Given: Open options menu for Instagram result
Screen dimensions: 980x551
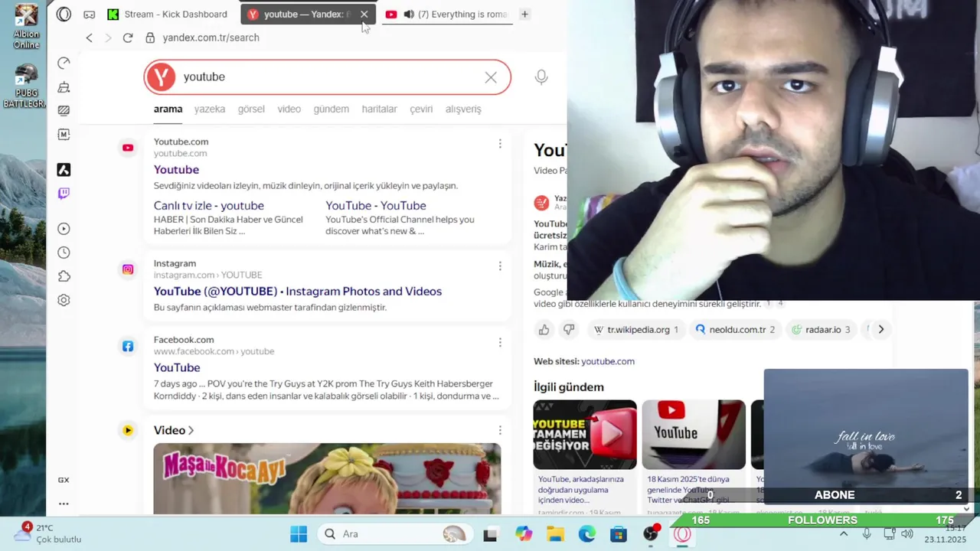Looking at the screenshot, I should pos(500,266).
